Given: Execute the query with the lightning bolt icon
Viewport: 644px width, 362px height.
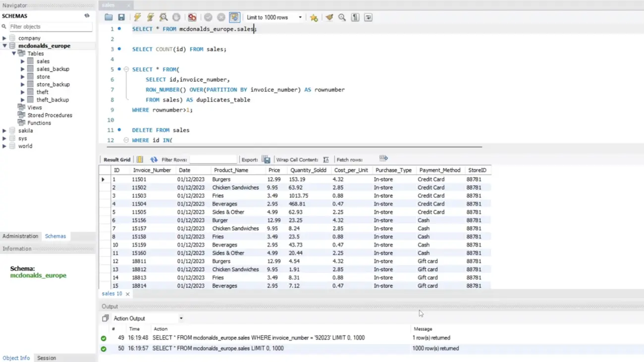Looking at the screenshot, I should tap(137, 17).
